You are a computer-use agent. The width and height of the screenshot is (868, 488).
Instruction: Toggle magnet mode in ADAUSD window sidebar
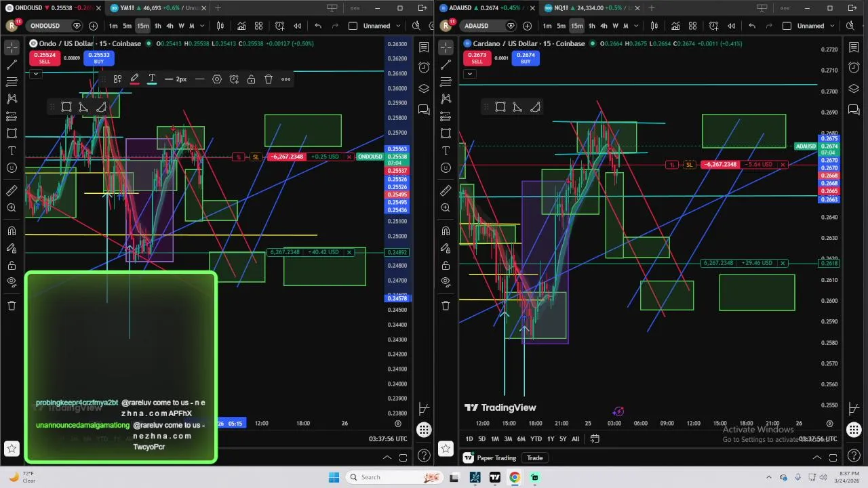click(446, 230)
